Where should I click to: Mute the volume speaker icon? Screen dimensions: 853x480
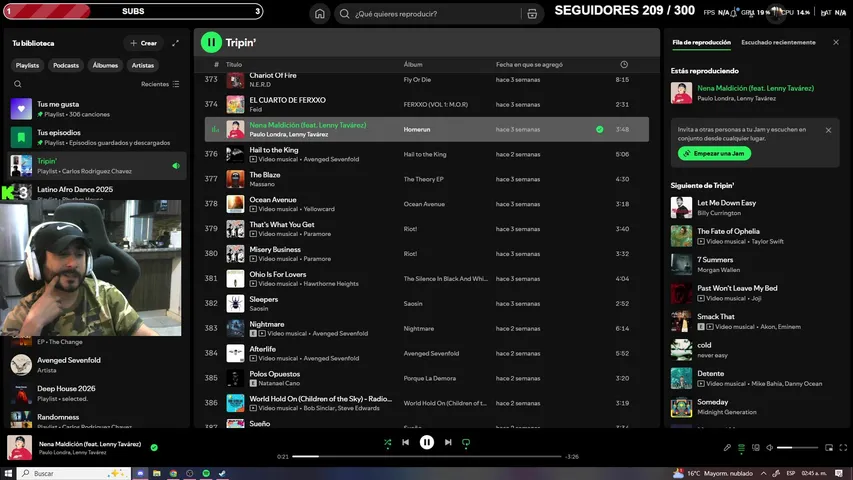pos(769,447)
